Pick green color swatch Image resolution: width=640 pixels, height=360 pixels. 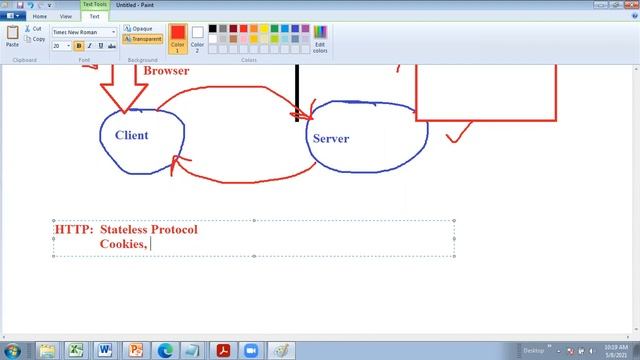tap(275, 29)
